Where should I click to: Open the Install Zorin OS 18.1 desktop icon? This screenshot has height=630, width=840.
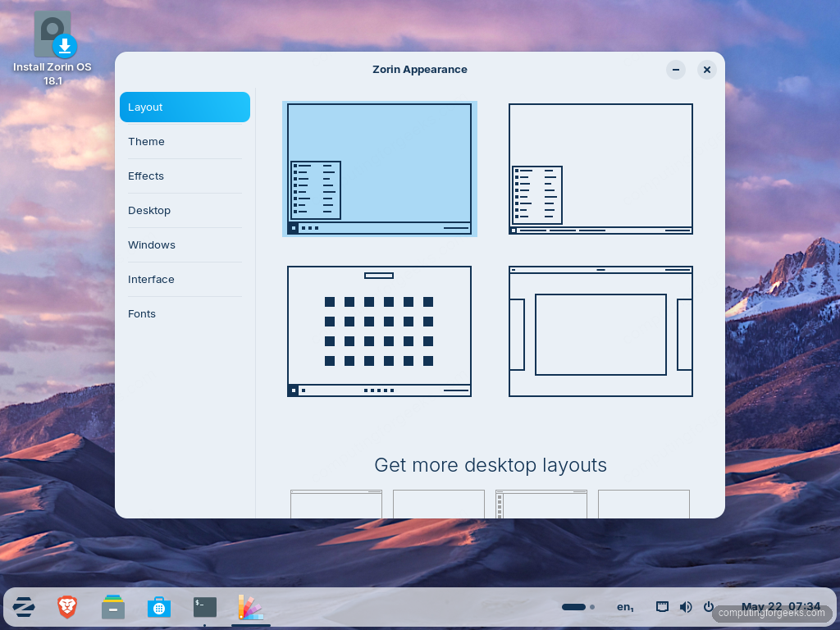tap(52, 48)
